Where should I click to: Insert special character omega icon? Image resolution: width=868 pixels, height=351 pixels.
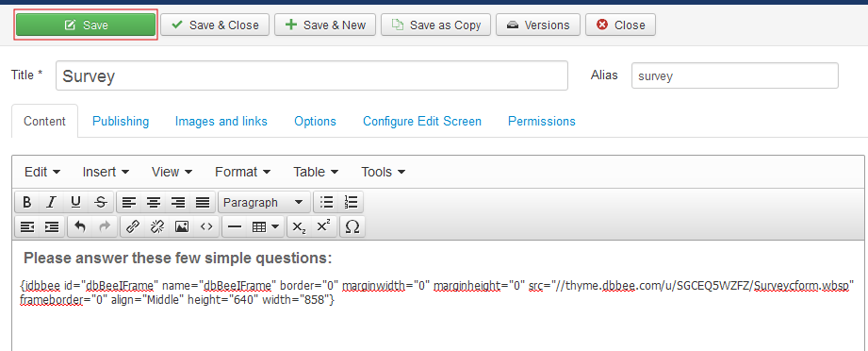click(352, 226)
